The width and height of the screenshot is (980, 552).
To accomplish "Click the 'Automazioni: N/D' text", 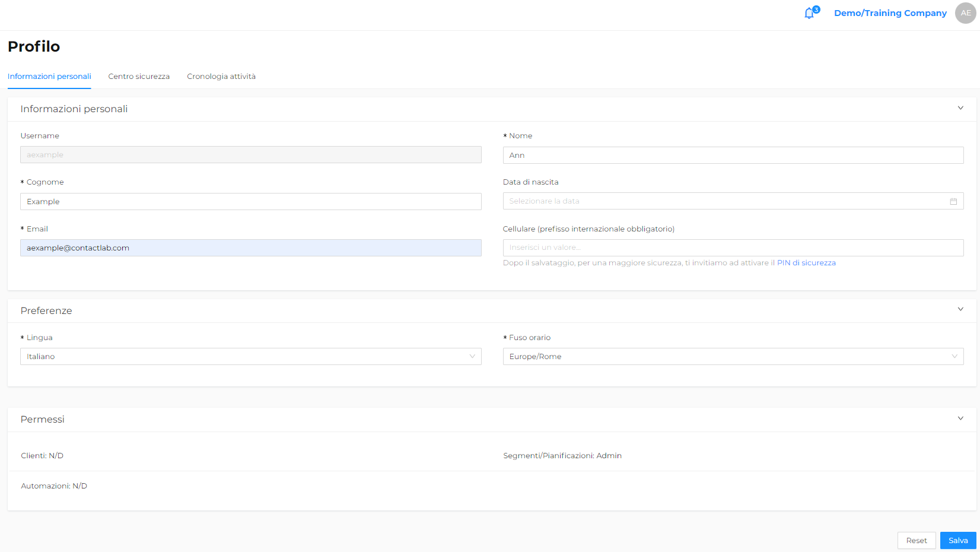I will point(54,486).
